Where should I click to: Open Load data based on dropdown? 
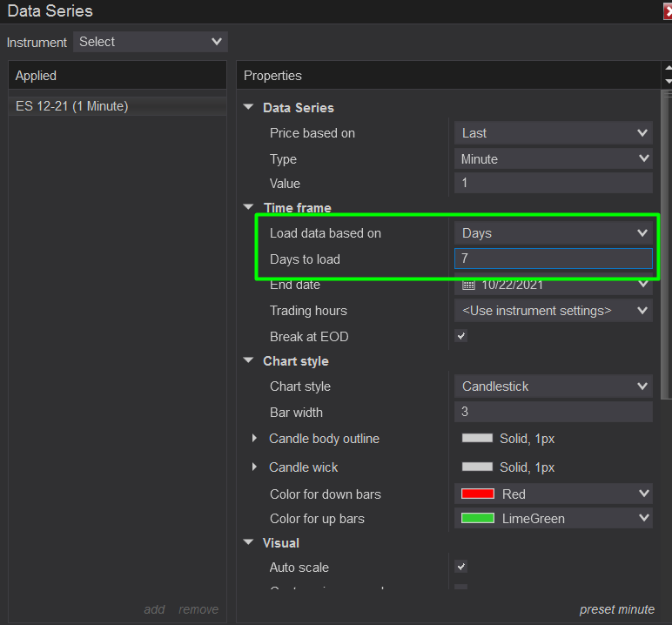(553, 233)
